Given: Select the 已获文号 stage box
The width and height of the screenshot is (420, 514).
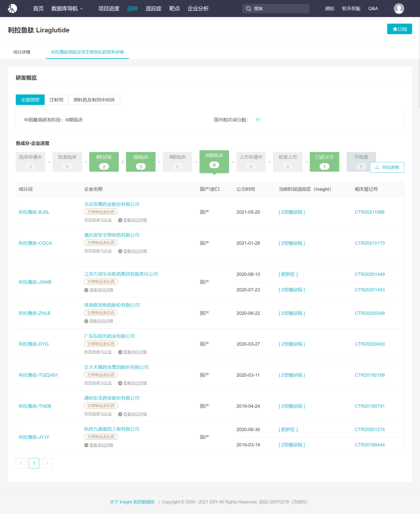Looking at the screenshot, I should pyautogui.click(x=324, y=162).
